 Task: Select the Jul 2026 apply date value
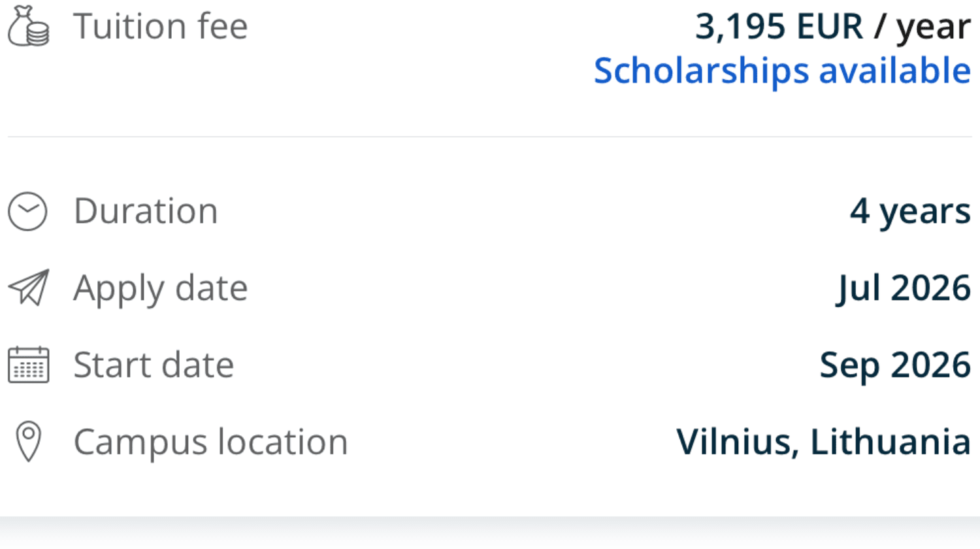(x=904, y=288)
